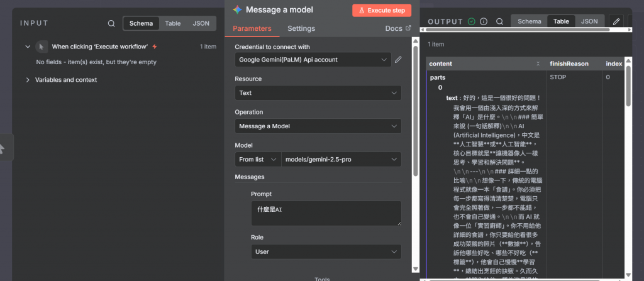This screenshot has width=644, height=281.
Task: Select Output JSON view
Action: click(589, 21)
